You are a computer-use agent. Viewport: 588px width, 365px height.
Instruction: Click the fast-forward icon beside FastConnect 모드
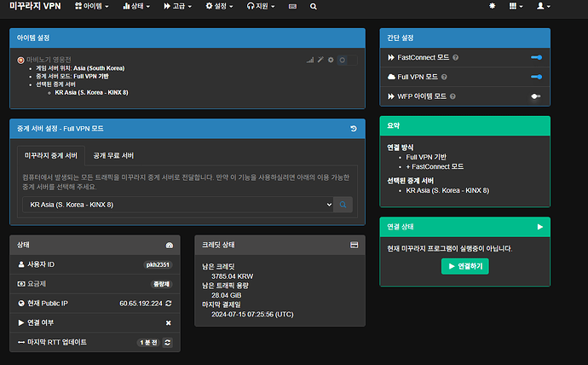(391, 57)
